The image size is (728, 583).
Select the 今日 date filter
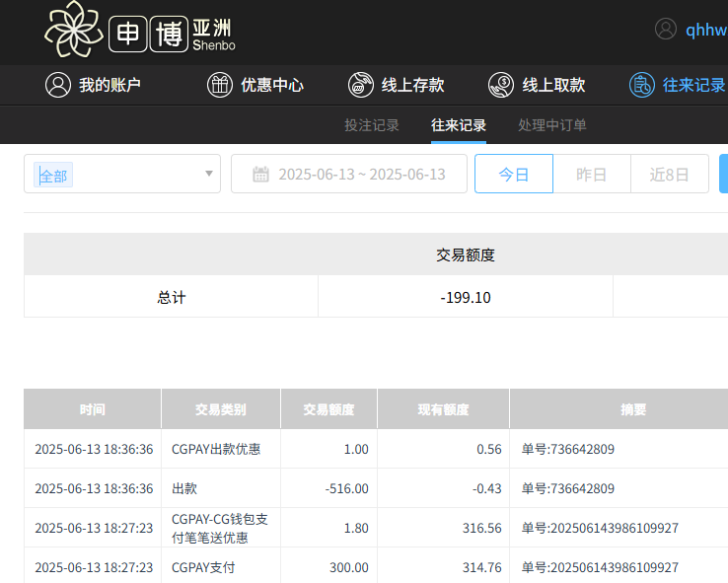(x=513, y=175)
